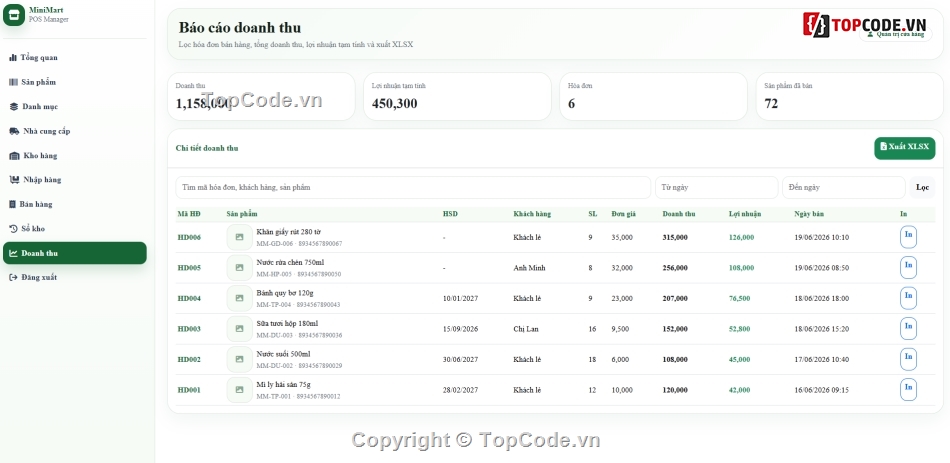This screenshot has width=950, height=463.
Task: Open the Từ ngày date field
Action: coord(716,187)
